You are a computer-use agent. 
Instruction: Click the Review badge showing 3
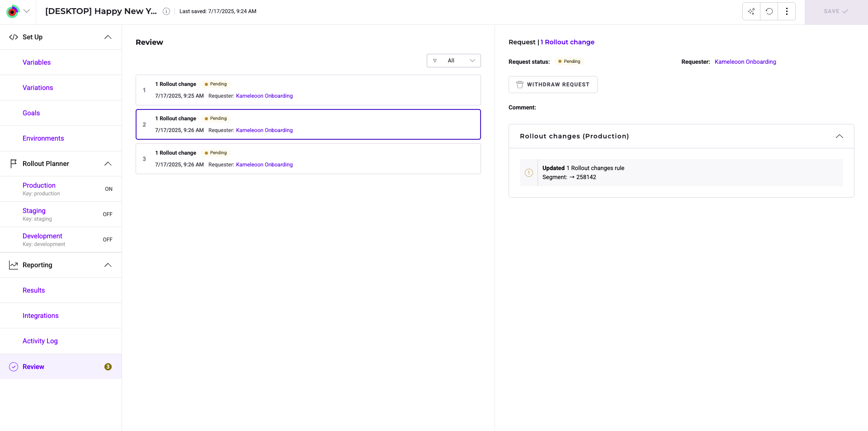[x=108, y=367]
